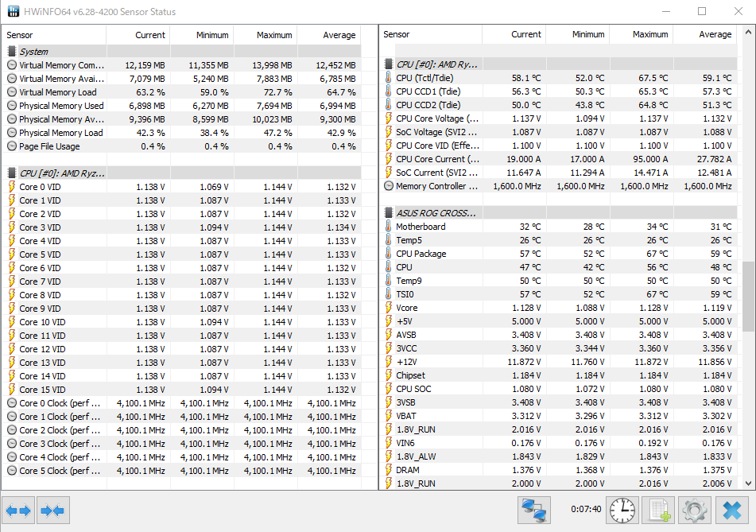Image resolution: width=756 pixels, height=532 pixels.
Task: Click the right panel vertical scrollbar thumb
Action: [748, 297]
